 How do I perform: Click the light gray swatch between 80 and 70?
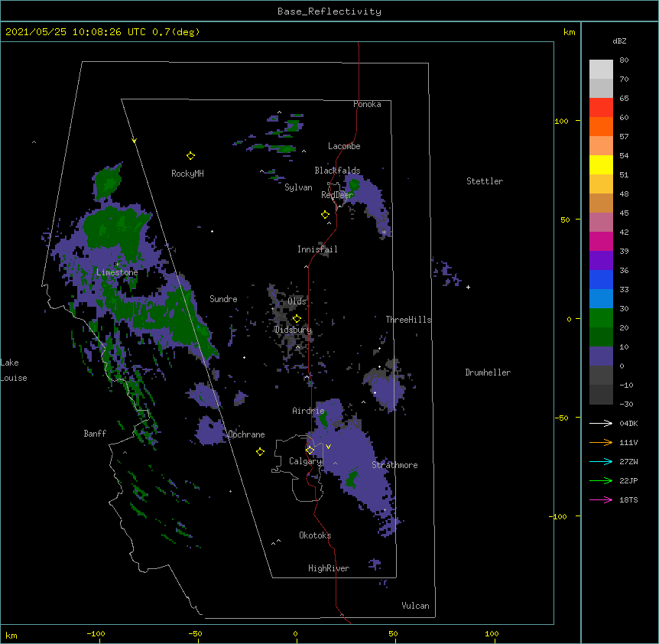coord(601,70)
